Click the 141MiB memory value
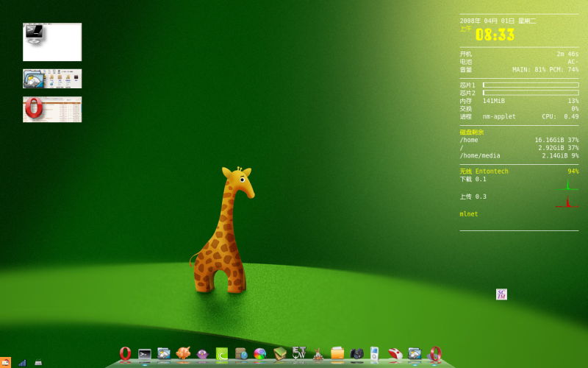The width and height of the screenshot is (588, 368). pos(493,101)
